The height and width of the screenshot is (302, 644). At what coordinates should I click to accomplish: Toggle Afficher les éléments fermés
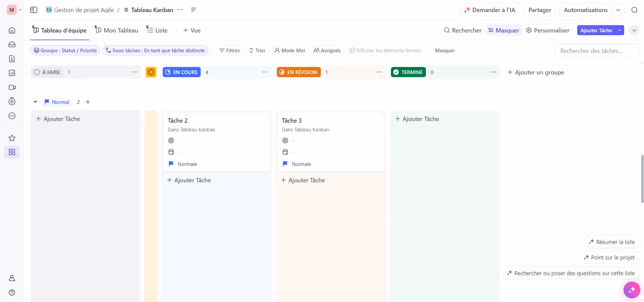coord(385,51)
